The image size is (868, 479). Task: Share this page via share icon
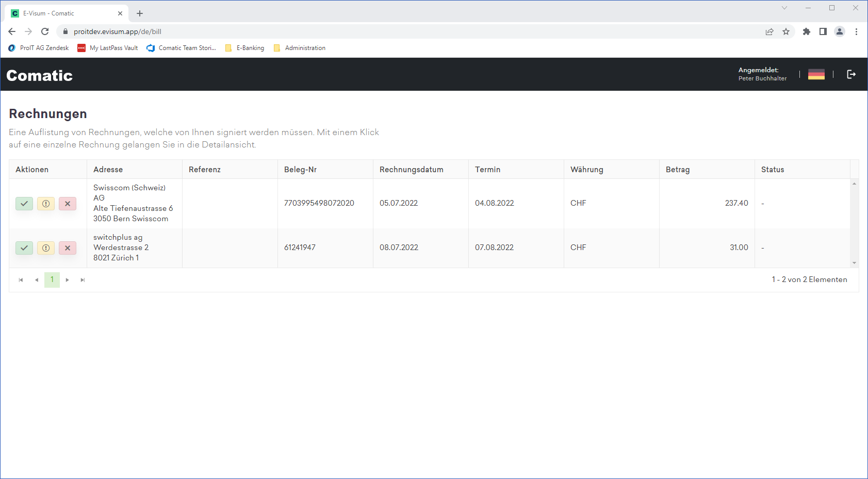[x=769, y=31]
